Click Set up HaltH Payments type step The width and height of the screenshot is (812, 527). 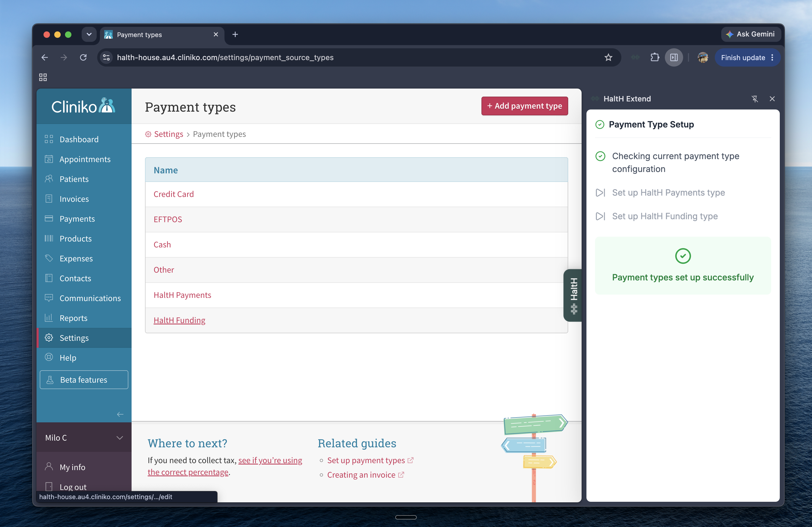click(668, 193)
